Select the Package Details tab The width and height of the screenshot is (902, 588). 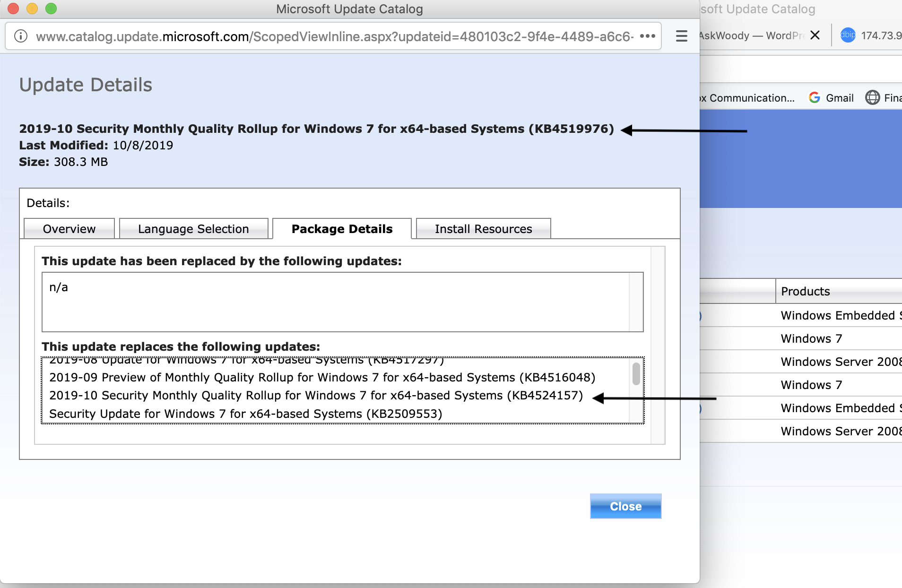pyautogui.click(x=342, y=229)
